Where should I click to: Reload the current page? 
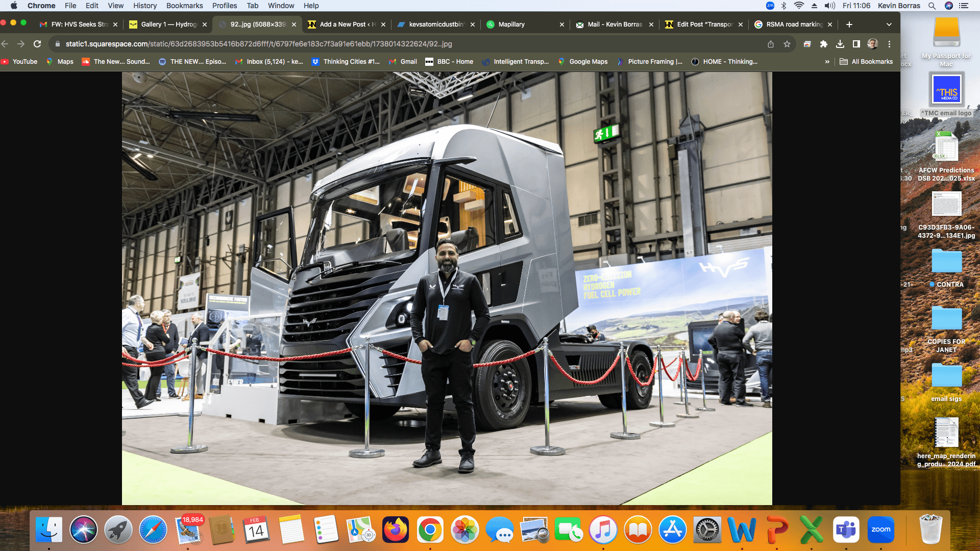coord(37,44)
